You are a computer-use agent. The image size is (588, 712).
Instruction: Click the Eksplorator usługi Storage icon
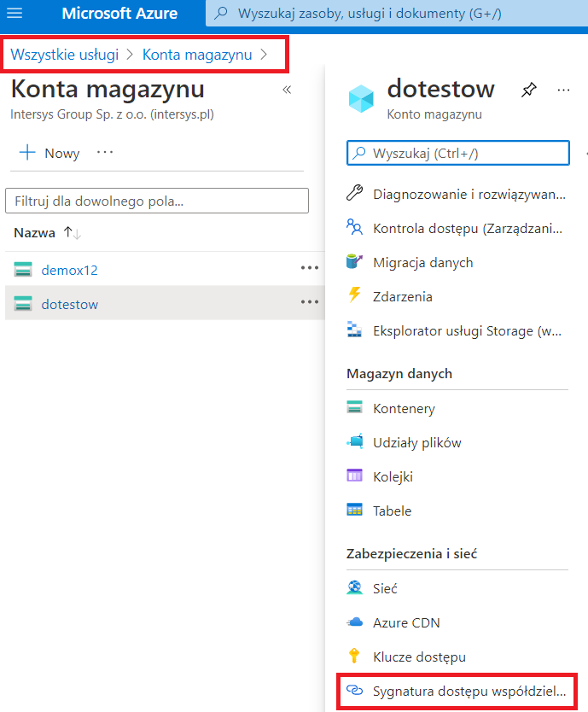[355, 330]
